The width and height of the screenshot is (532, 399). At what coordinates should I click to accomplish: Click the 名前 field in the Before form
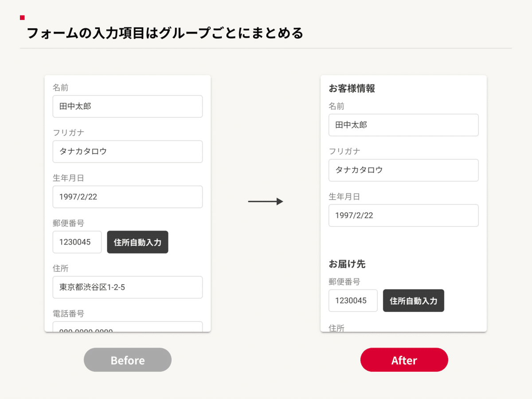[x=128, y=106]
